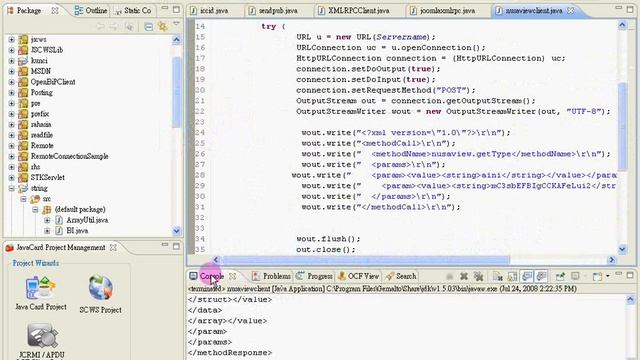Click the editor vertical scrollbar thumb

pos(622,127)
